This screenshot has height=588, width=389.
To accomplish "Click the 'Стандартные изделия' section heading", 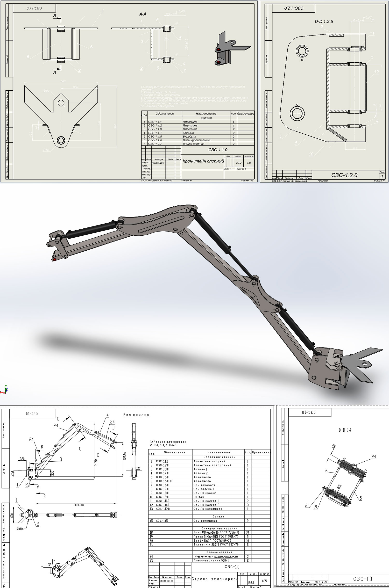I will [x=219, y=528].
